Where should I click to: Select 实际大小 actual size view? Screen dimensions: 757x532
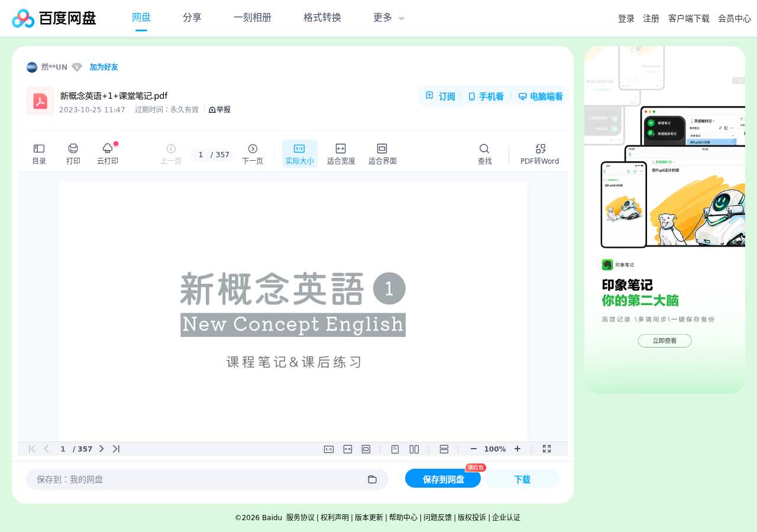300,154
